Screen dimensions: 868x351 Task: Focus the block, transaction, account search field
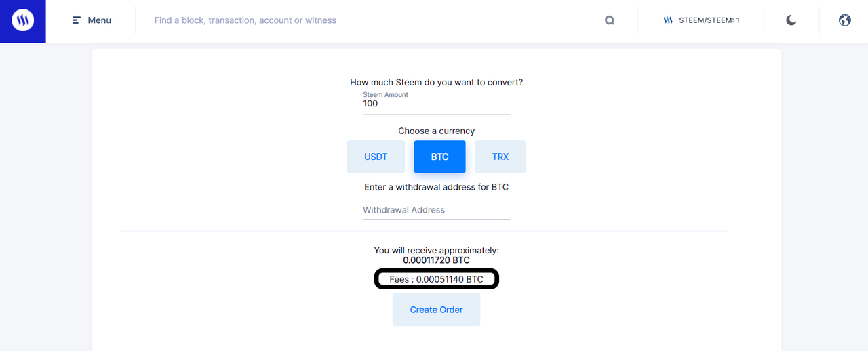pyautogui.click(x=366, y=20)
